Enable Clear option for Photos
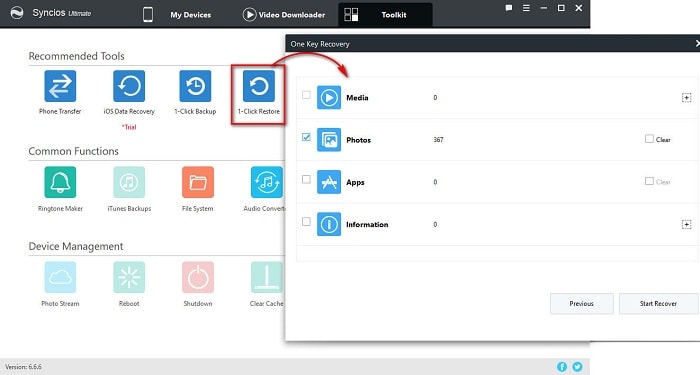The width and height of the screenshot is (700, 375). 649,139
